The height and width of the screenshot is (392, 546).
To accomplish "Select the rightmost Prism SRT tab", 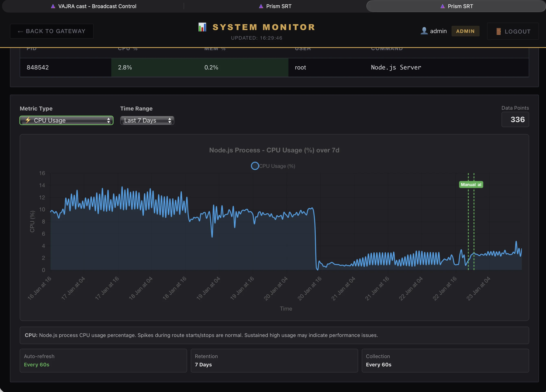I will point(456,6).
